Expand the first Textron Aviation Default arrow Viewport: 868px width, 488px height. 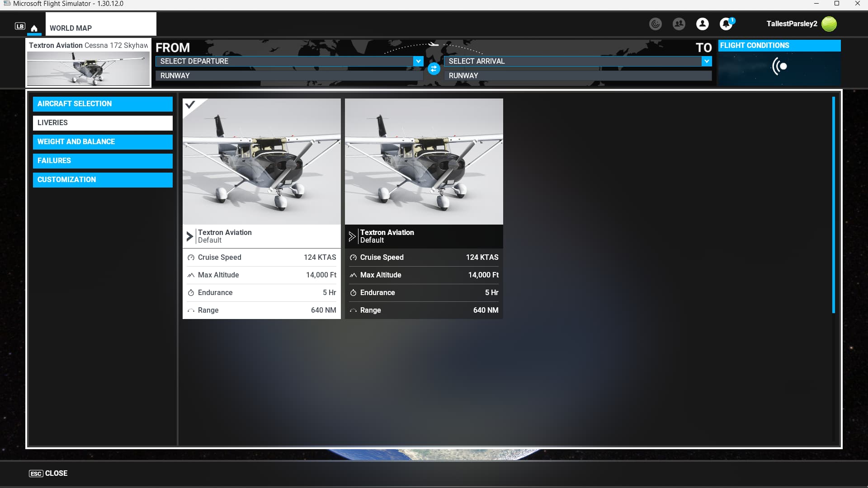189,236
